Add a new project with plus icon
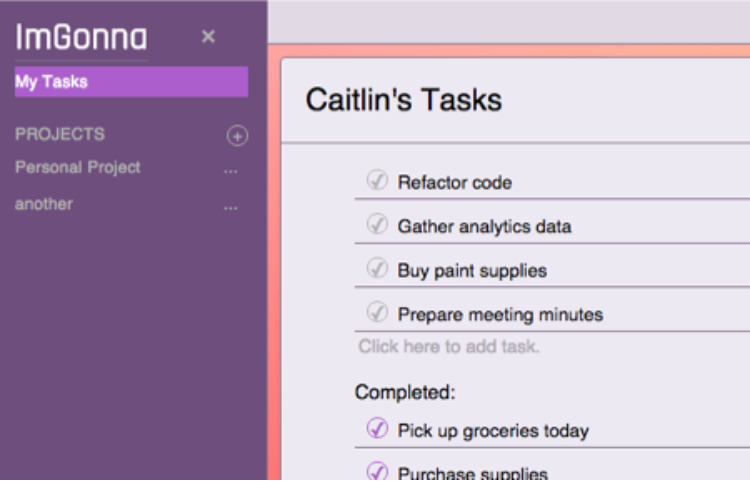The width and height of the screenshot is (750, 481). pos(237,135)
